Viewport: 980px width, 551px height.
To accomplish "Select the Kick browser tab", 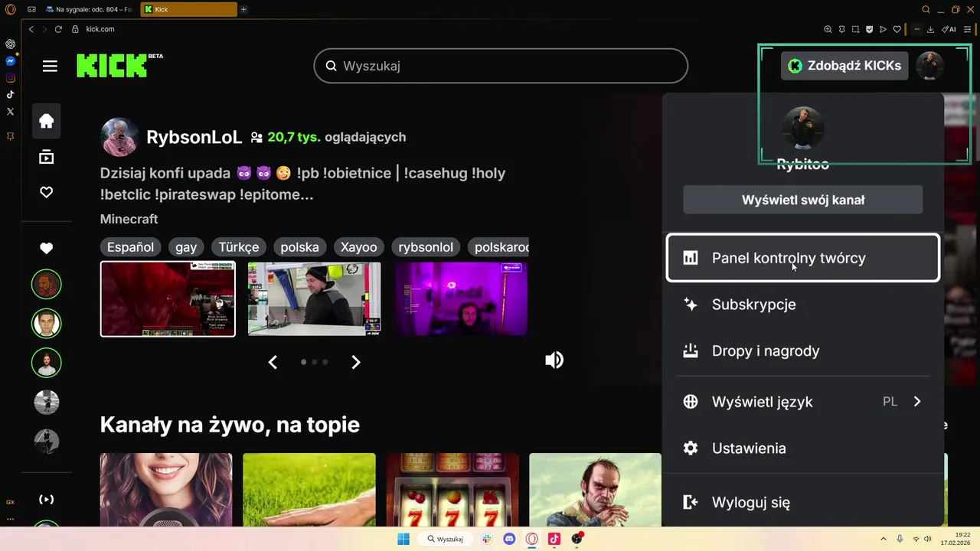I will click(x=189, y=9).
